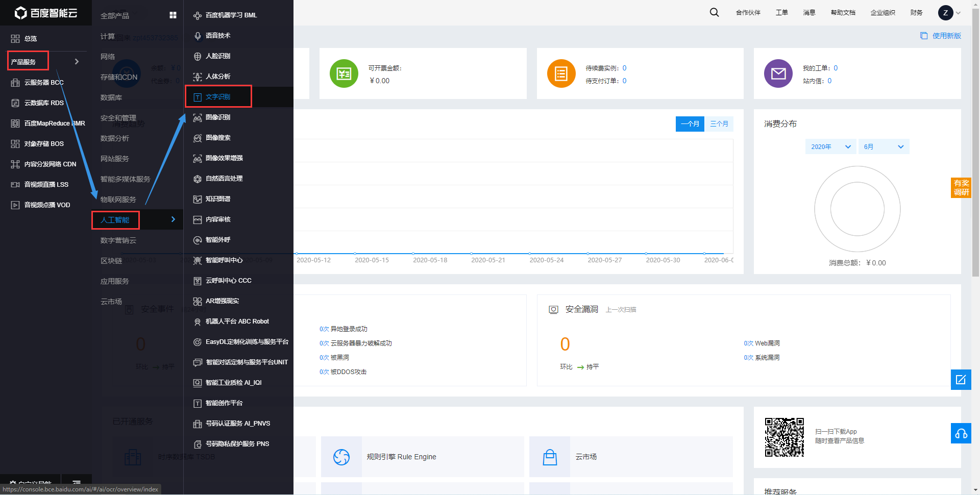Click the 语音技术 microphone icon
Viewport: 980px width, 495px height.
(x=198, y=36)
